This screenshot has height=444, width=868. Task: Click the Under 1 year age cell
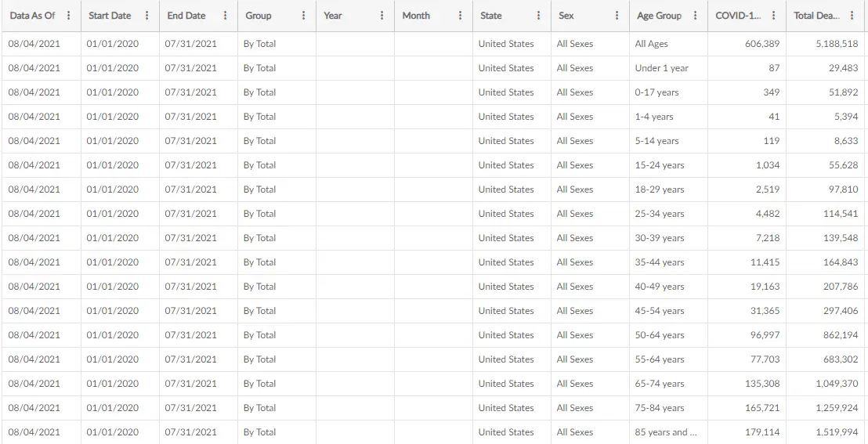tap(661, 68)
